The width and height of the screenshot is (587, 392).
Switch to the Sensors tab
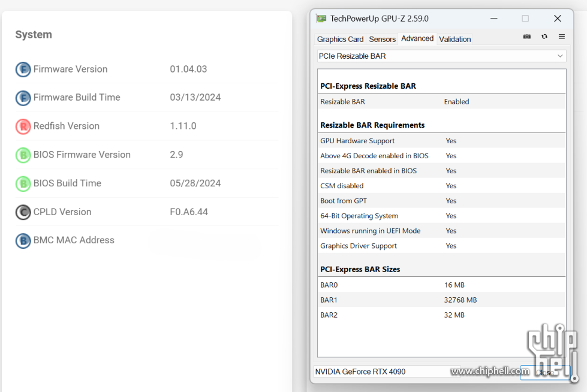tap(382, 39)
